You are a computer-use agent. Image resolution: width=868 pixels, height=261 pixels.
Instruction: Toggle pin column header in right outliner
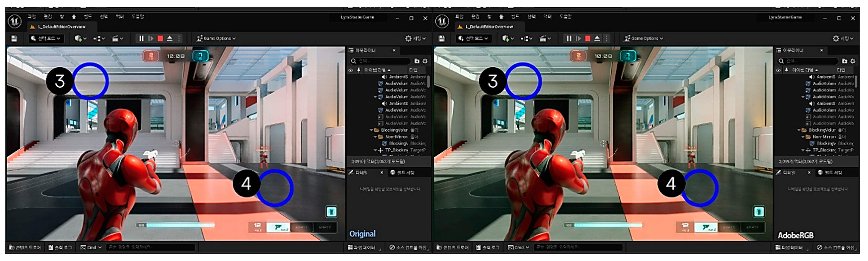click(x=787, y=70)
